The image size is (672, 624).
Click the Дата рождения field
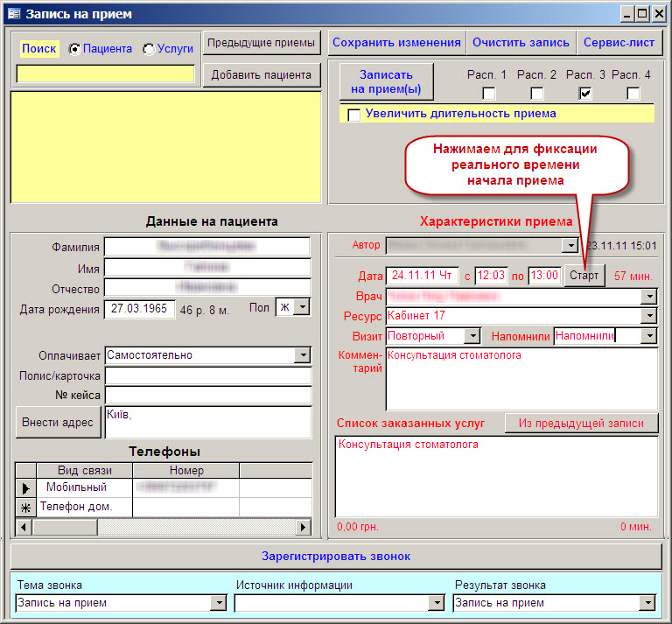140,309
